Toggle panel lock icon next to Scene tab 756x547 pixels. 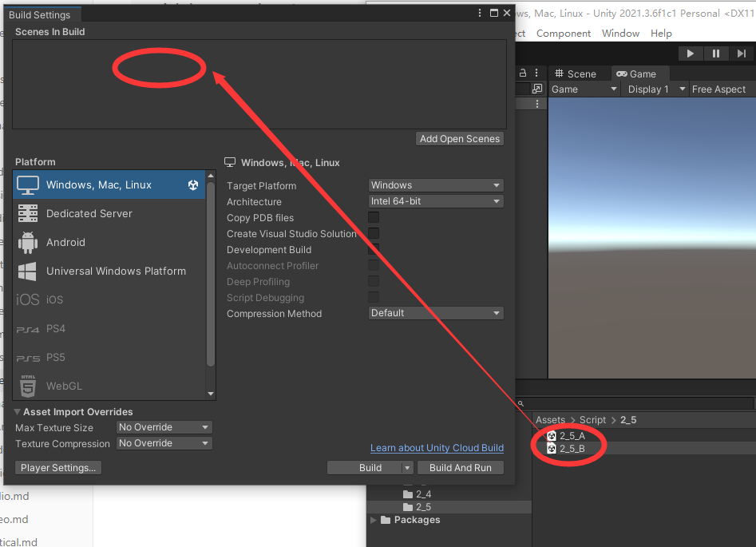point(523,73)
